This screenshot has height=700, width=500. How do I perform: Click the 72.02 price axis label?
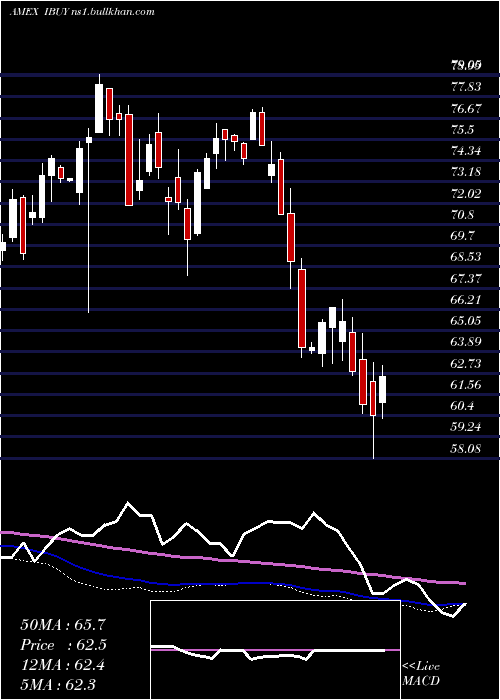pos(466,193)
